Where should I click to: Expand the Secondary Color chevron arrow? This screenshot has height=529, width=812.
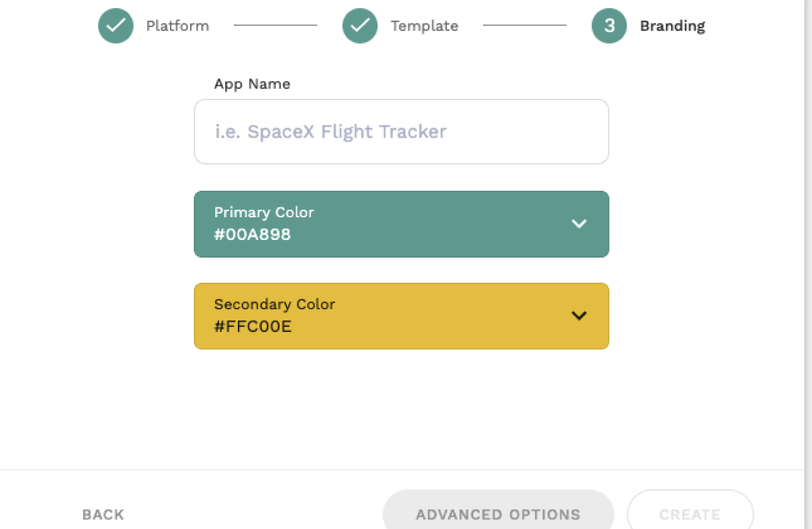(579, 316)
